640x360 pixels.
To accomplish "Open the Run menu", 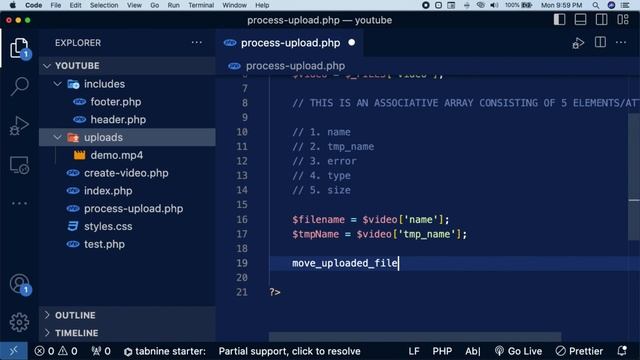I will coord(173,5).
